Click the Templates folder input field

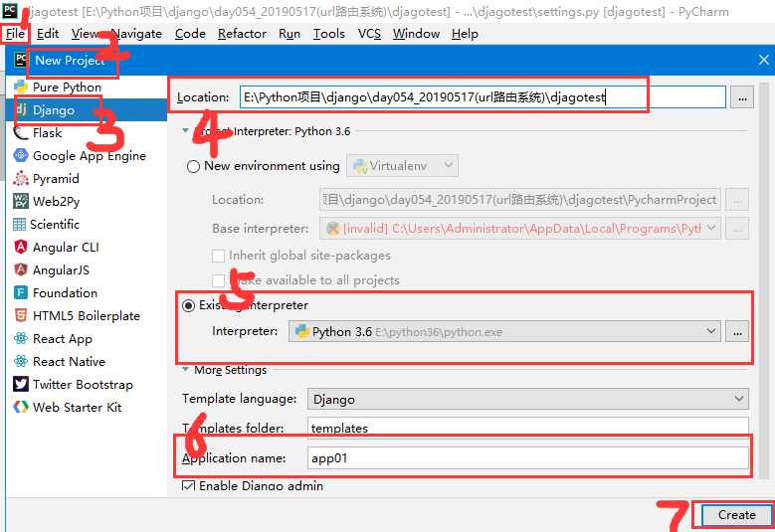(528, 427)
